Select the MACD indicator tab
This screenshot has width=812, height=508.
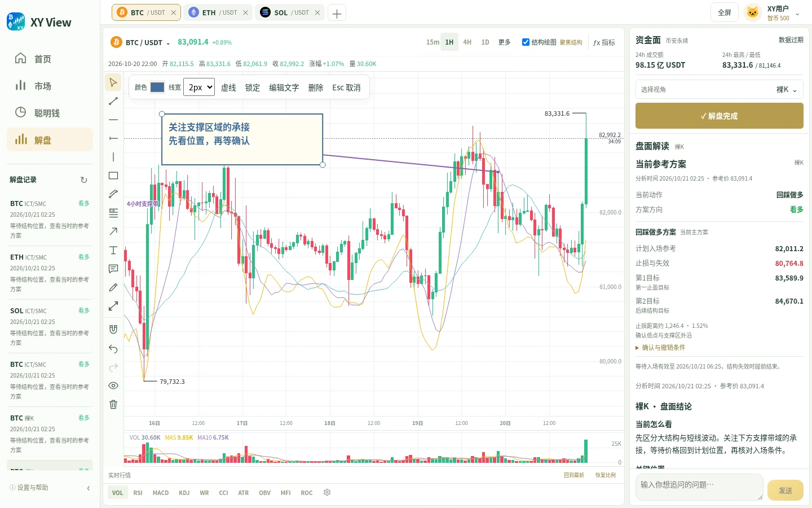point(161,493)
